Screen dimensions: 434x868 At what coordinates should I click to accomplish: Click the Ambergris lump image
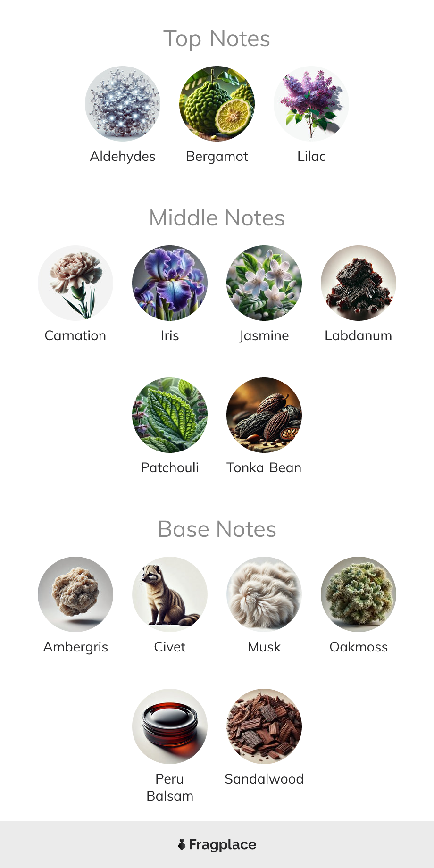75,594
